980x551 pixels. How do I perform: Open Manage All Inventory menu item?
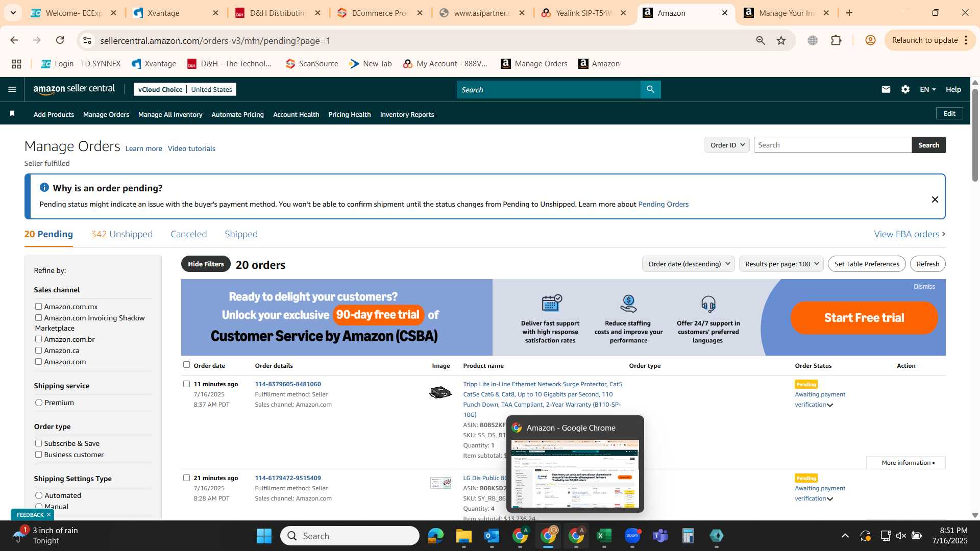(x=170, y=114)
